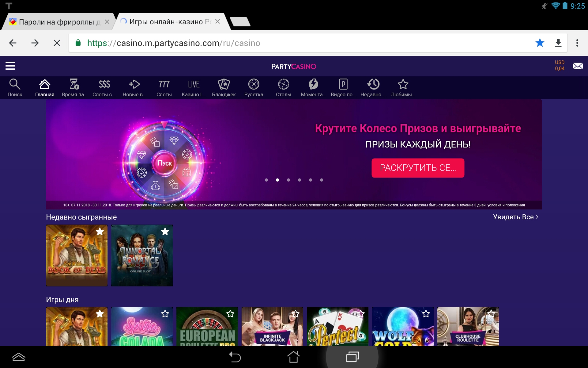Toggle favorite star on European Roulette Pro

pos(230,314)
